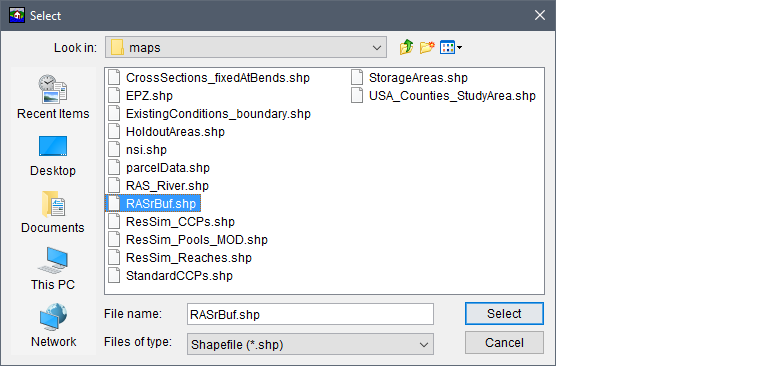Go up one folder level icon
Image resolution: width=782 pixels, height=366 pixels.
406,48
